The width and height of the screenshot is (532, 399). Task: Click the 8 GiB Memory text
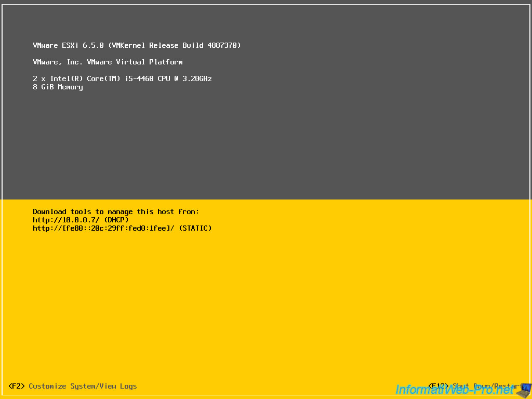point(58,87)
